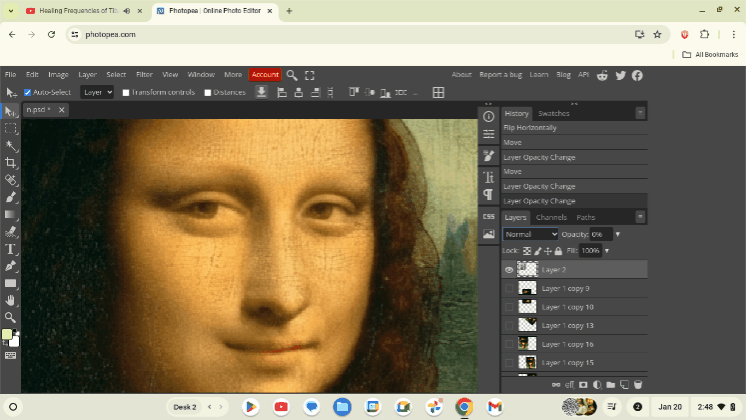Enable the Transform controls checkbox
The width and height of the screenshot is (746, 420).
(126, 93)
